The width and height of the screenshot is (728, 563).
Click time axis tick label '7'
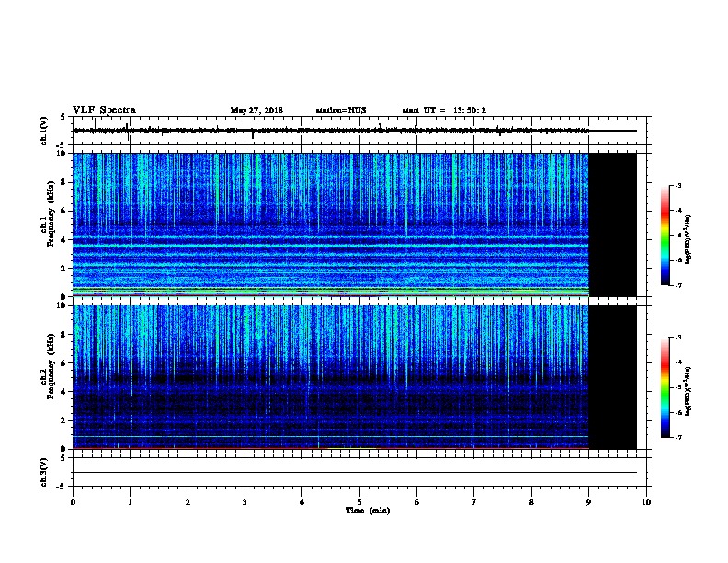[x=474, y=502]
